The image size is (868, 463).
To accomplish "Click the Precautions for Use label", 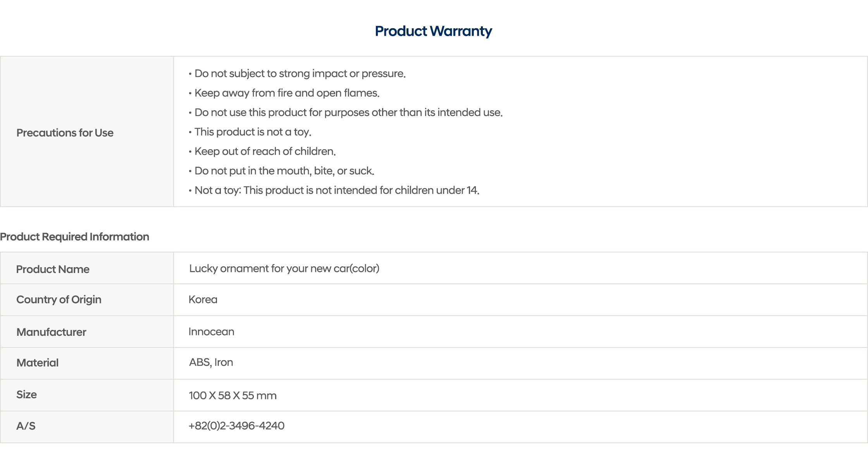I will tap(65, 133).
